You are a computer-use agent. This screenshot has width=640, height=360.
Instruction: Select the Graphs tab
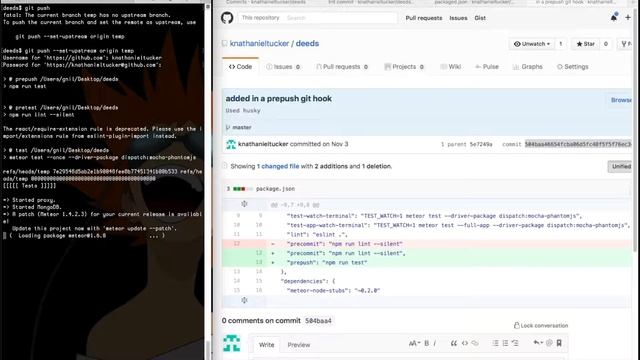coord(527,67)
